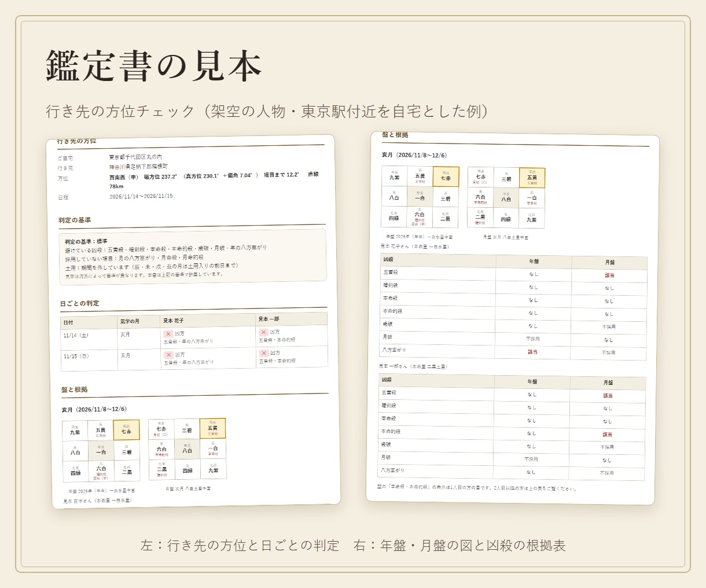
Task: Click red X for 見本 花子 on 11/15
Action: (x=168, y=355)
